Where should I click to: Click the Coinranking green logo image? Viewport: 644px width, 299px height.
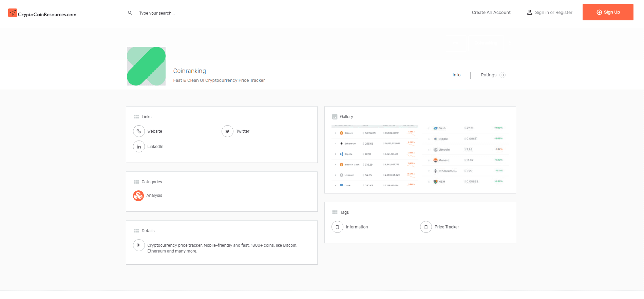[146, 66]
